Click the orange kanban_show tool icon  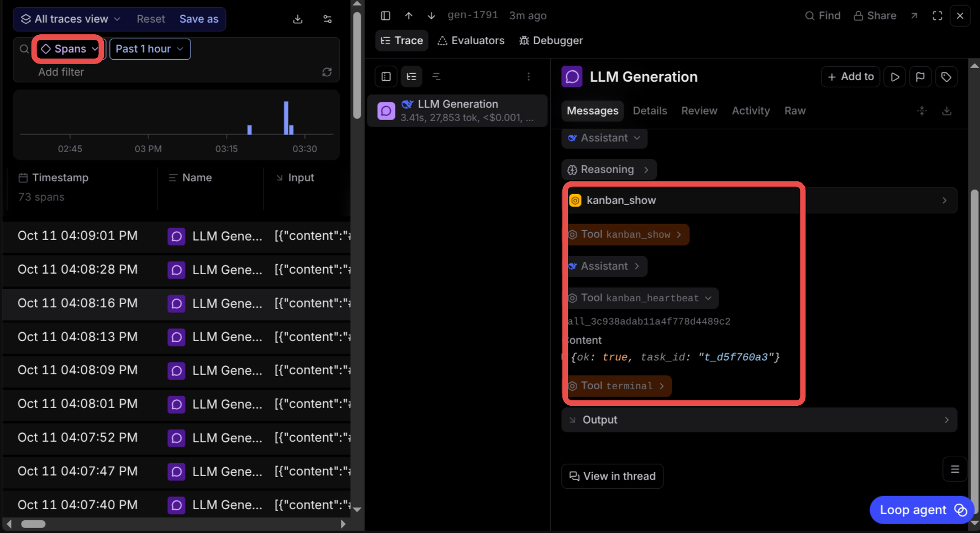[x=575, y=200]
